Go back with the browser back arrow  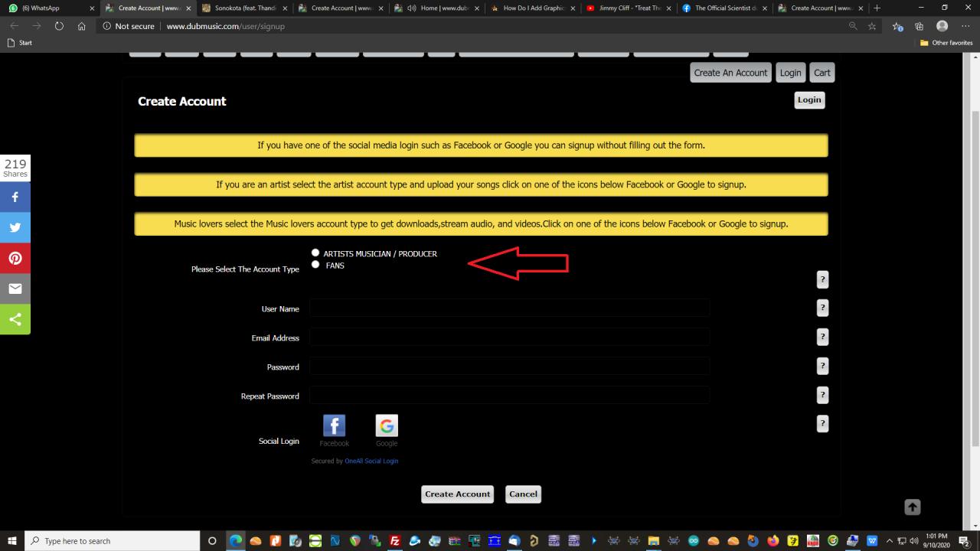coord(15,26)
